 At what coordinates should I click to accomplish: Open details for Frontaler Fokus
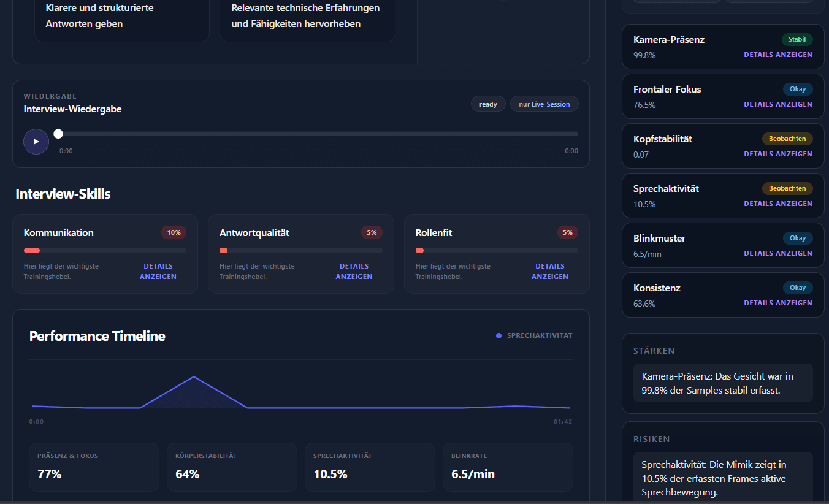(778, 104)
